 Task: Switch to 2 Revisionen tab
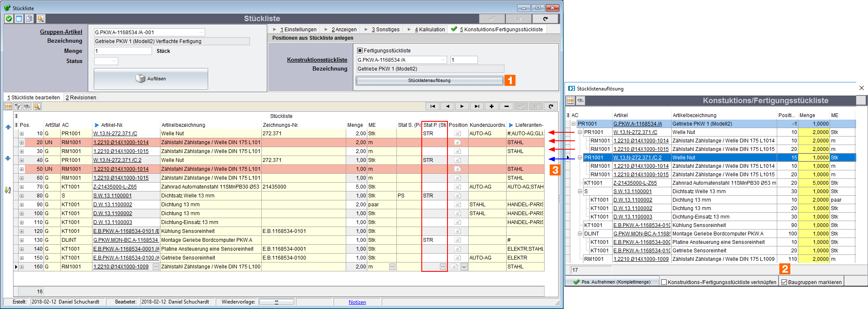click(x=81, y=98)
